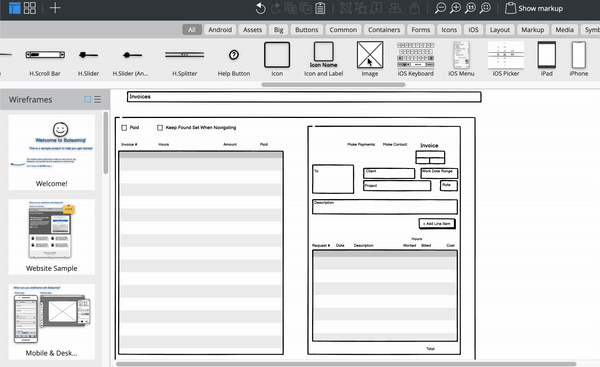
Task: Pick the iOS Menu control
Action: pyautogui.click(x=461, y=59)
